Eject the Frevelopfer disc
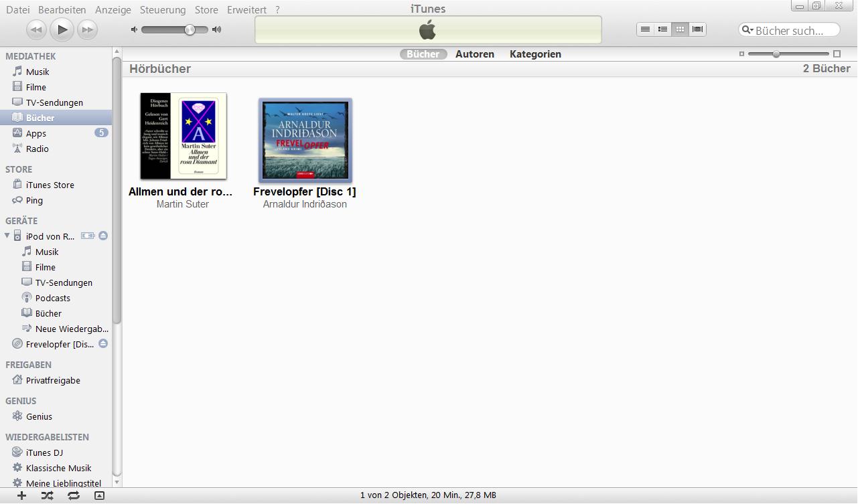This screenshot has width=858, height=504. [x=103, y=343]
